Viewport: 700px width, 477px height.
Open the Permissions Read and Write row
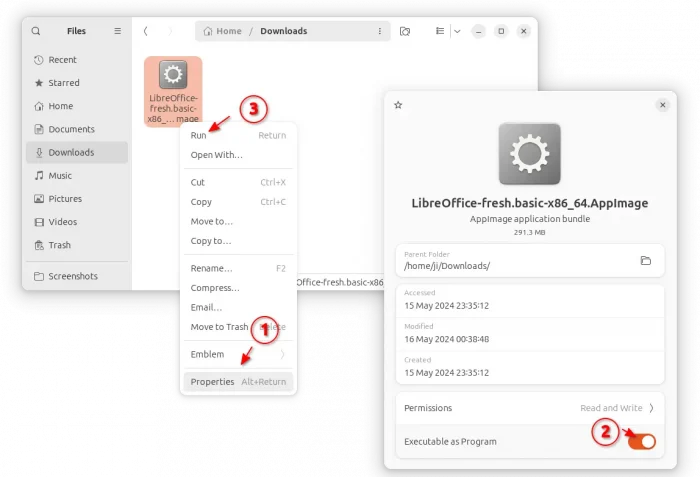pos(529,408)
